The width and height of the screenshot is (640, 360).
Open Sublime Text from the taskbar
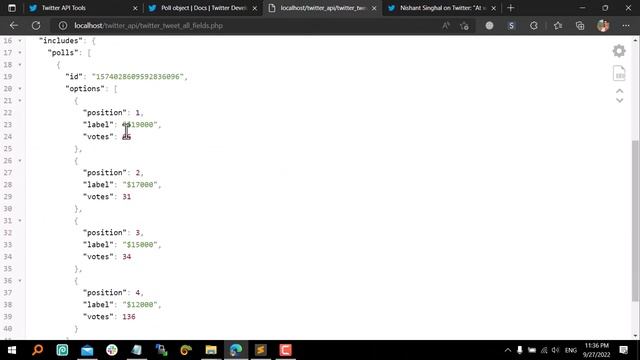(x=260, y=350)
